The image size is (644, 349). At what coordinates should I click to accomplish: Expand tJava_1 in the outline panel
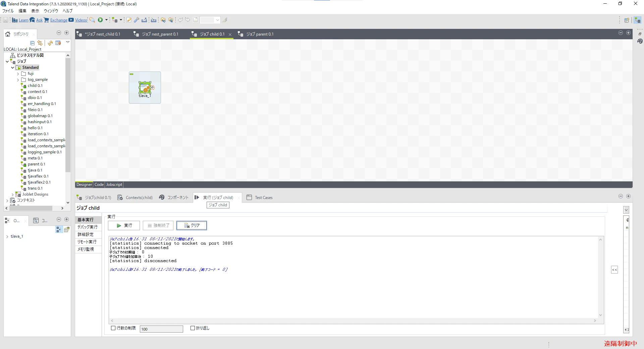7,237
